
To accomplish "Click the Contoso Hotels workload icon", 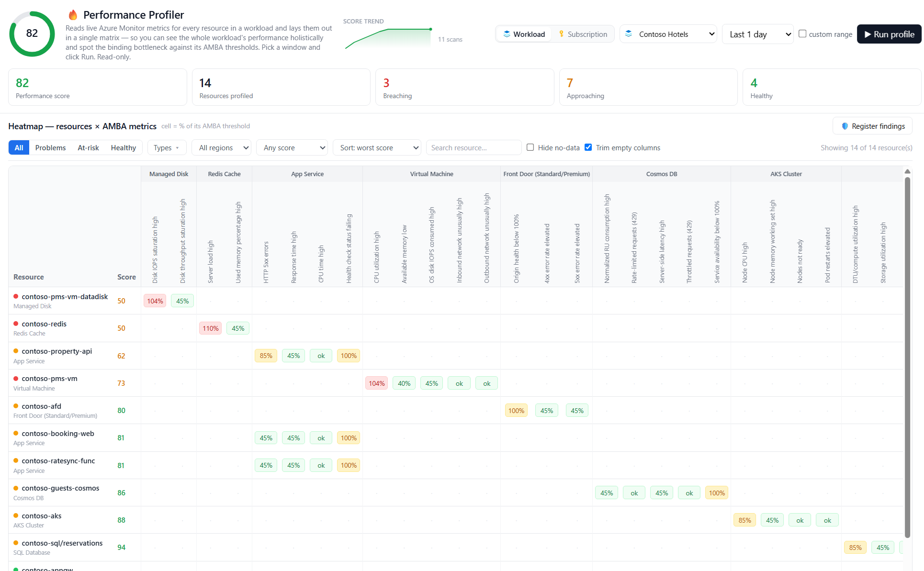I will point(629,34).
